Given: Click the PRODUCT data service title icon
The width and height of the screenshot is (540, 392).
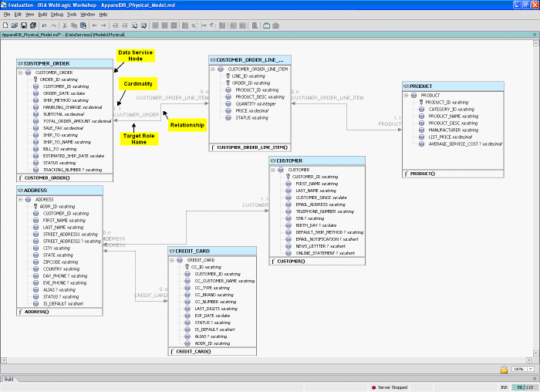Looking at the screenshot, I should pyautogui.click(x=406, y=86).
